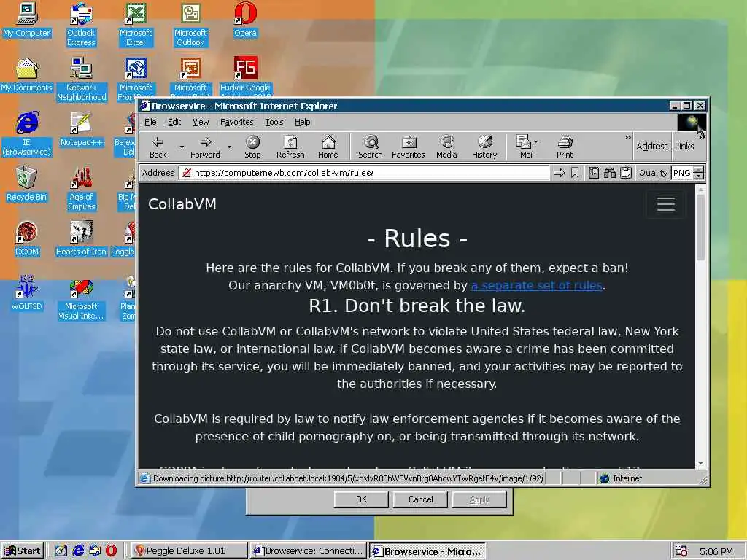
Task: Decrease Quality with the down stepper
Action: point(698,176)
